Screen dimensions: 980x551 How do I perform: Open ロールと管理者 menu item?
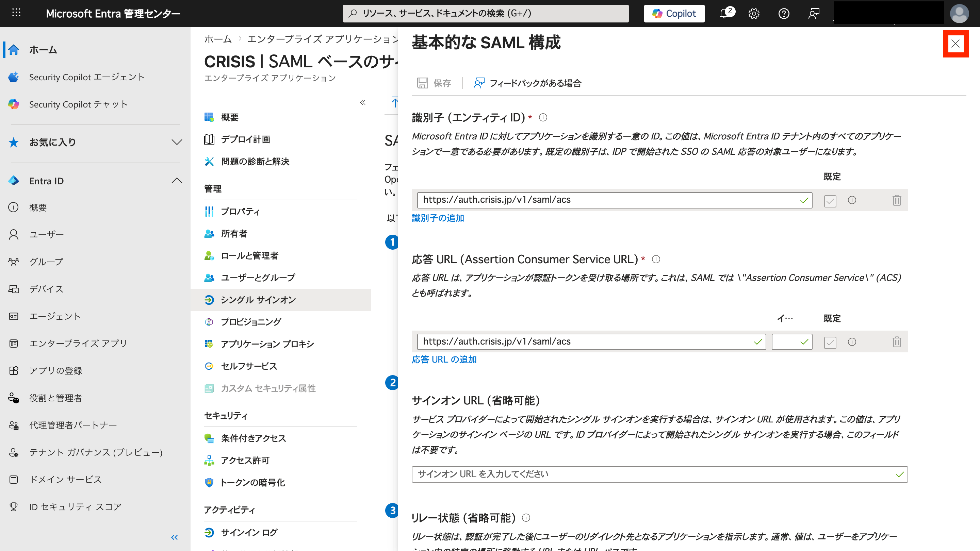(281, 255)
